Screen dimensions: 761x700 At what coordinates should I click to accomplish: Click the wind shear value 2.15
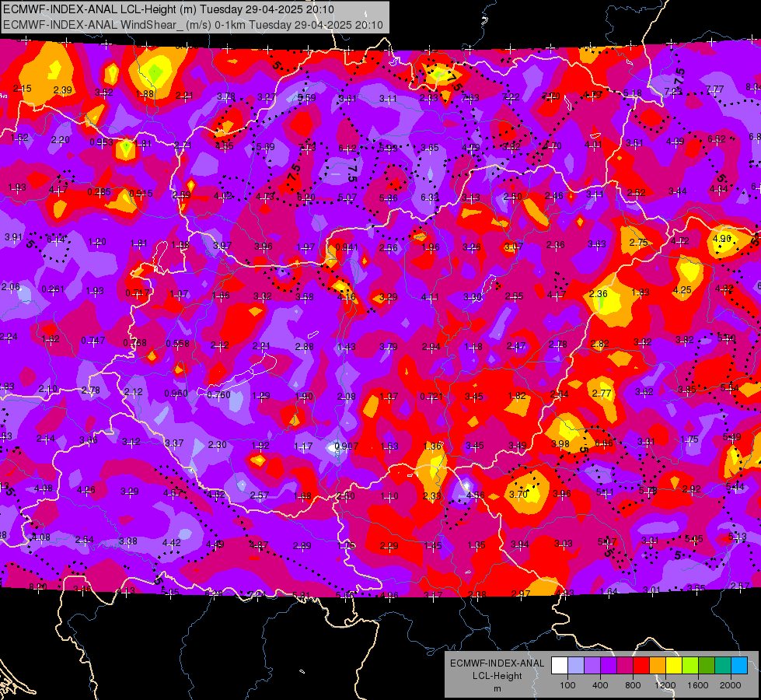pos(23,89)
